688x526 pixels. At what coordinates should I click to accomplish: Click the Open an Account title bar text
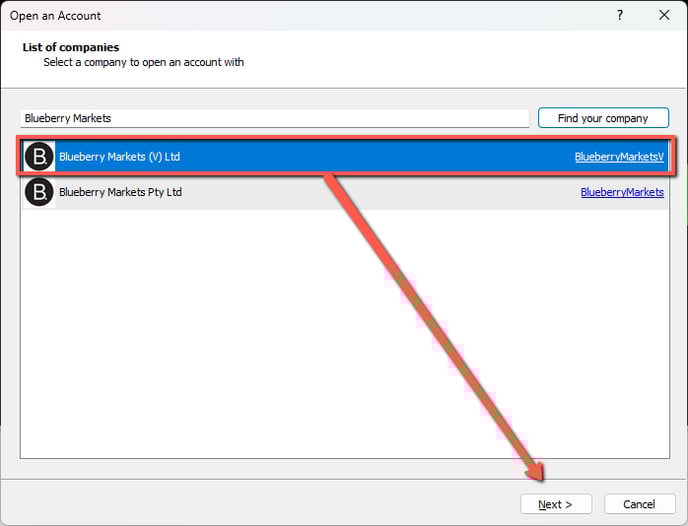[55, 15]
